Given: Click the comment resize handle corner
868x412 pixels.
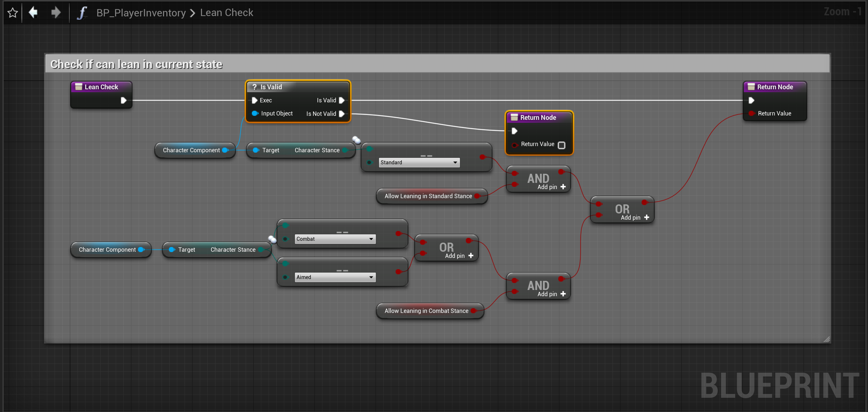Looking at the screenshot, I should 827,339.
